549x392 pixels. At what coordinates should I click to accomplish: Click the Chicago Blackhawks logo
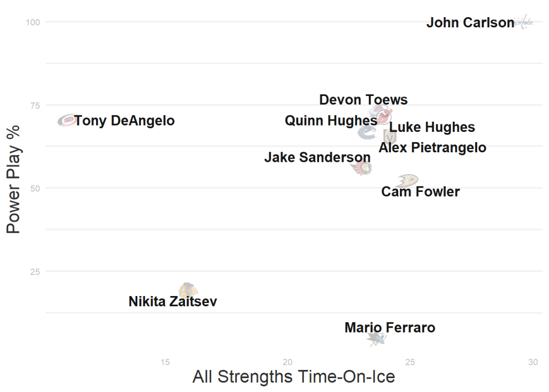pos(188,290)
